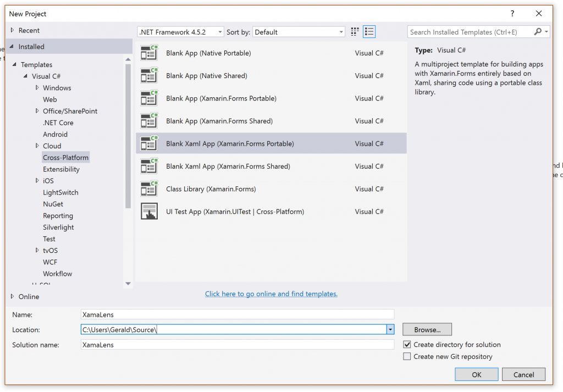Switch to small icons view
The height and width of the screenshot is (392, 563).
tap(355, 32)
